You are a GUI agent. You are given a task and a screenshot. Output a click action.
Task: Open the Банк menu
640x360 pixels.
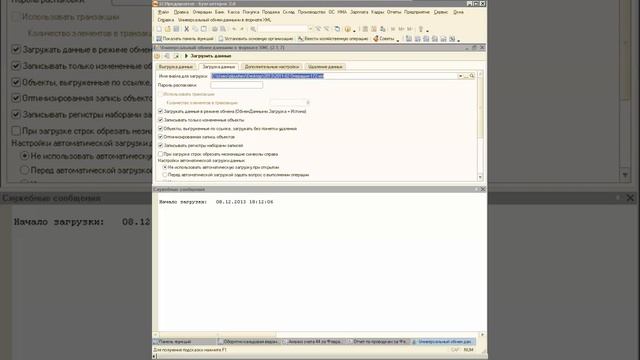tap(220, 12)
